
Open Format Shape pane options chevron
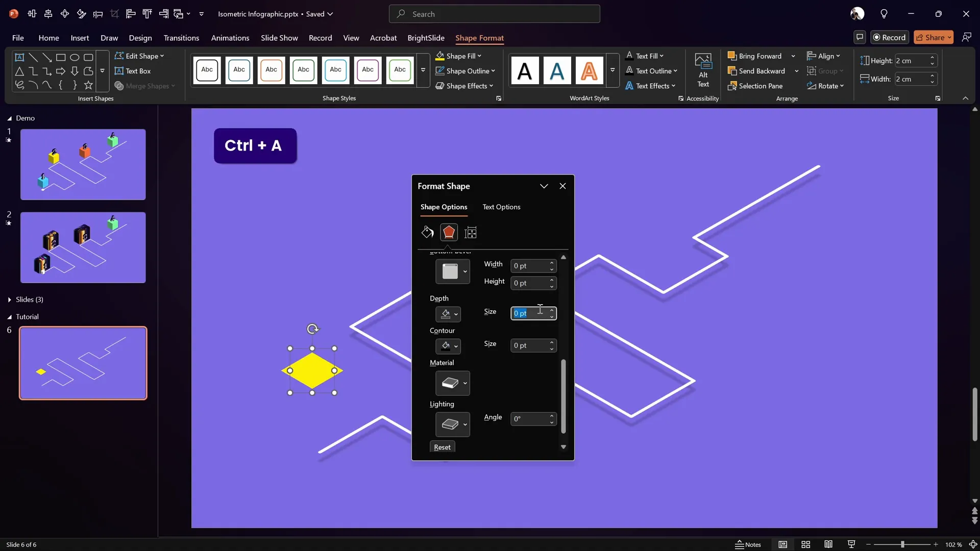pyautogui.click(x=544, y=186)
